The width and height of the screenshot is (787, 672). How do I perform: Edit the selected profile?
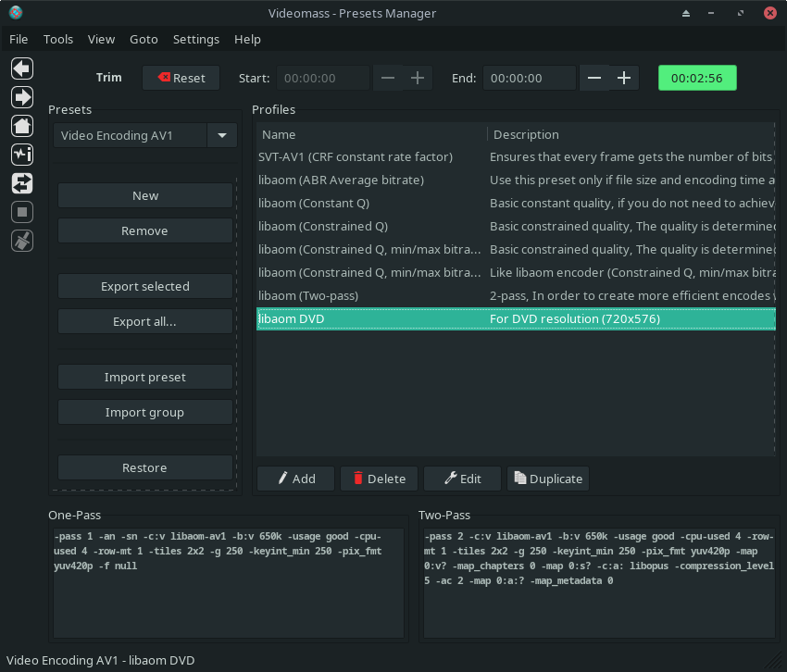tap(462, 479)
